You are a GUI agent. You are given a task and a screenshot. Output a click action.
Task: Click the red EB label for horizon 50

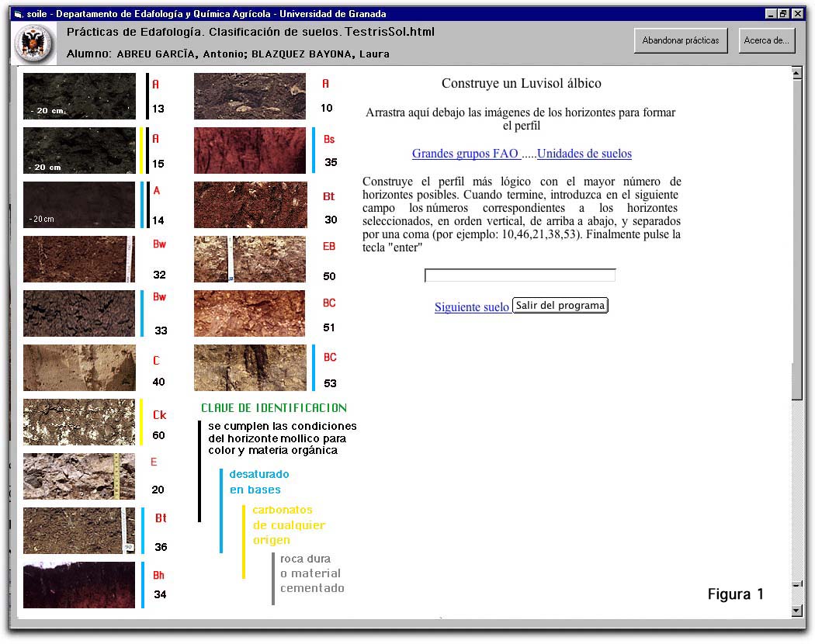point(329,247)
